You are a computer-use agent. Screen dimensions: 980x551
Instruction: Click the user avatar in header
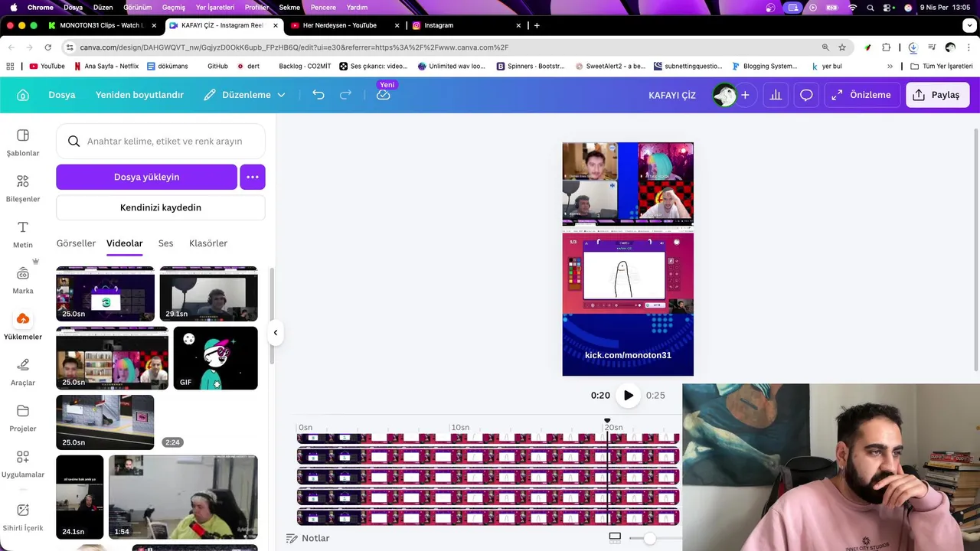[724, 95]
